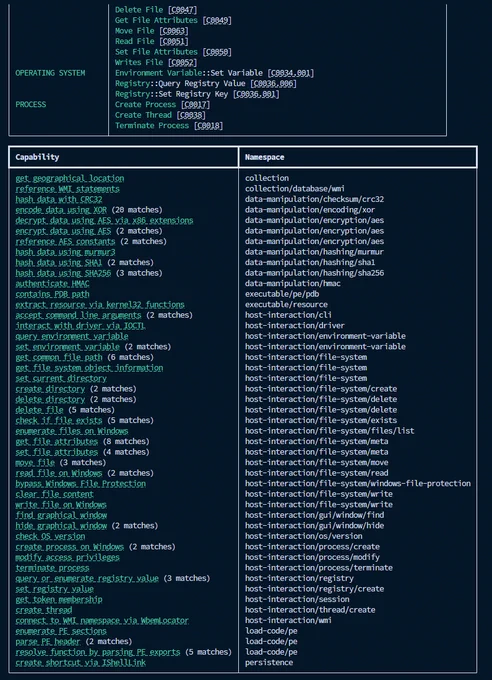Open 'enumerate files on Windows' link

coord(72,431)
